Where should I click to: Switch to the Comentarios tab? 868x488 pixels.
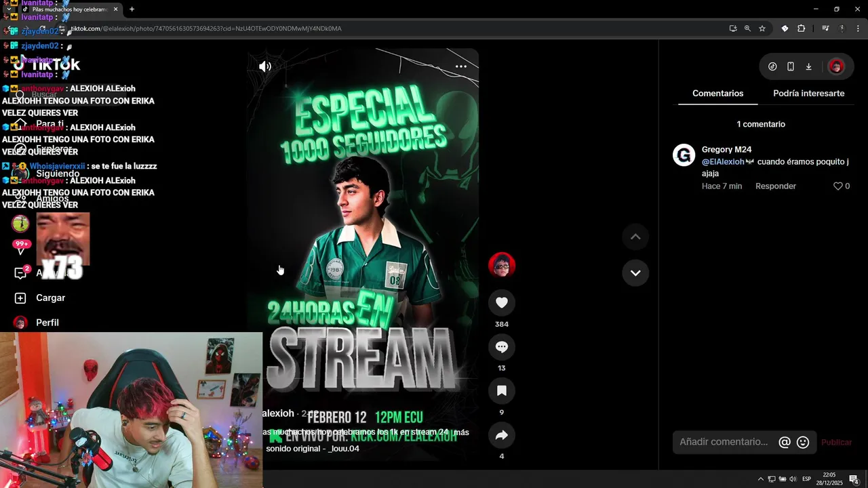(x=717, y=94)
